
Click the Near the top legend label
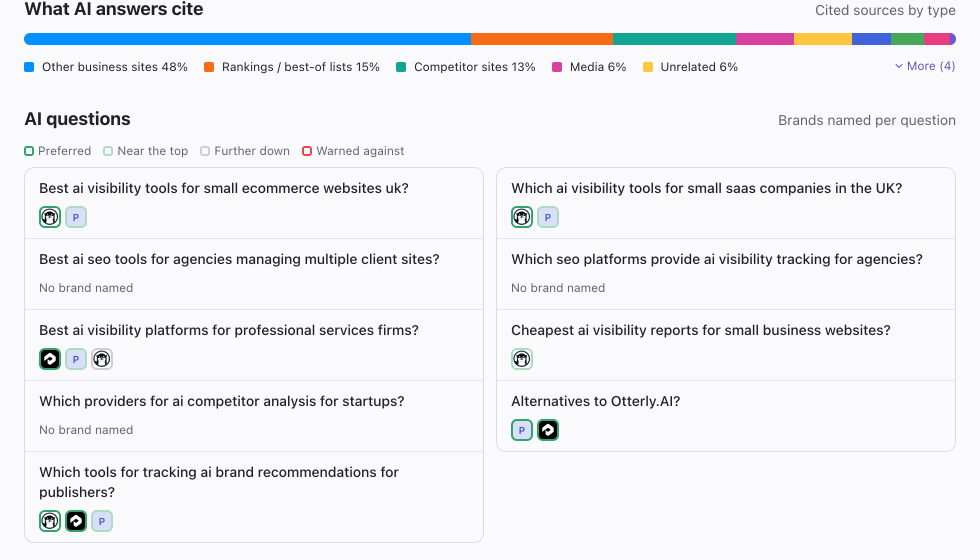point(145,151)
